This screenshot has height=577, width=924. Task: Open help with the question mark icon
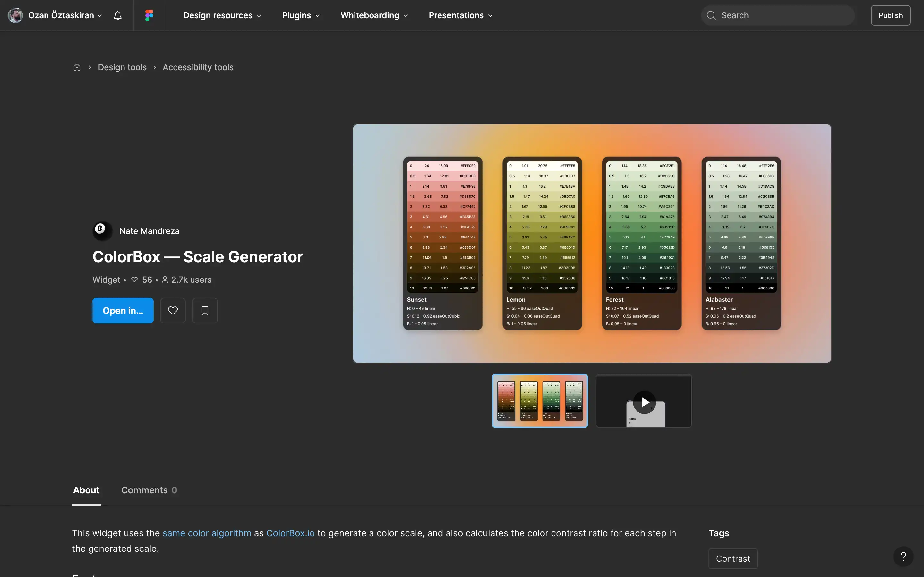click(x=903, y=556)
